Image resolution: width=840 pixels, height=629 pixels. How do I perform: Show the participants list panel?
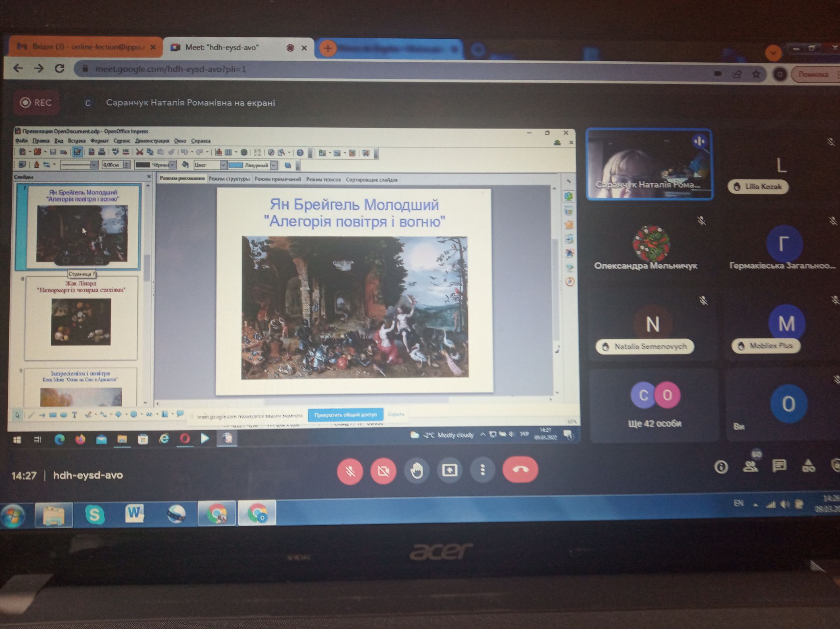(x=750, y=466)
